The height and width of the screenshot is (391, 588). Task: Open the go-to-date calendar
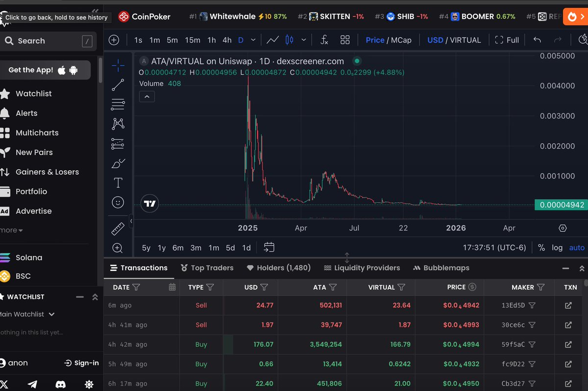tap(269, 247)
